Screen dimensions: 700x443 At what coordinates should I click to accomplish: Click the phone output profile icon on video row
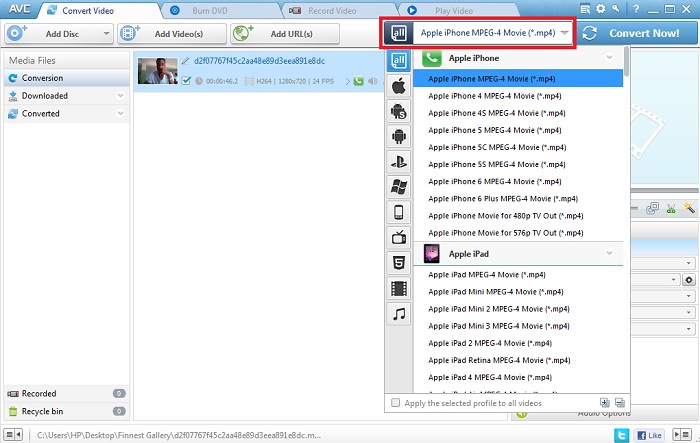click(x=358, y=81)
